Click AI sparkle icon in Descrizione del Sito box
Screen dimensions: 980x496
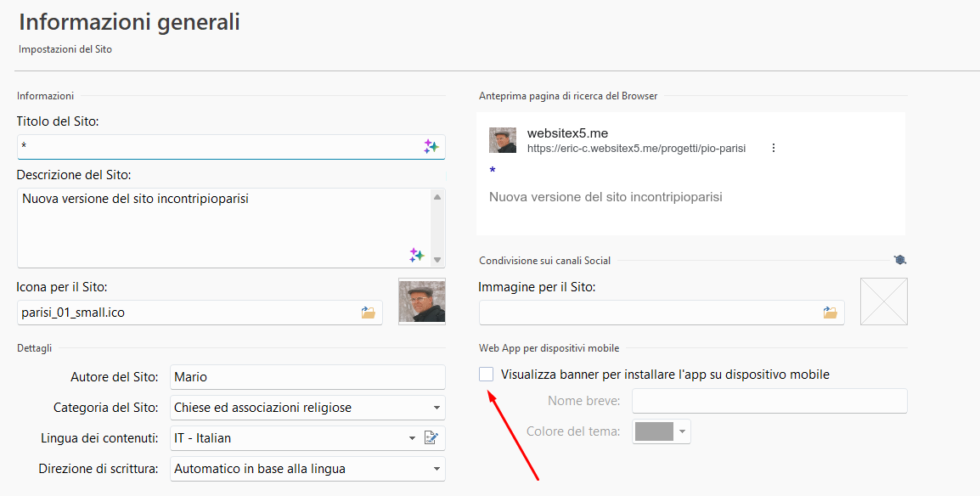(x=417, y=254)
